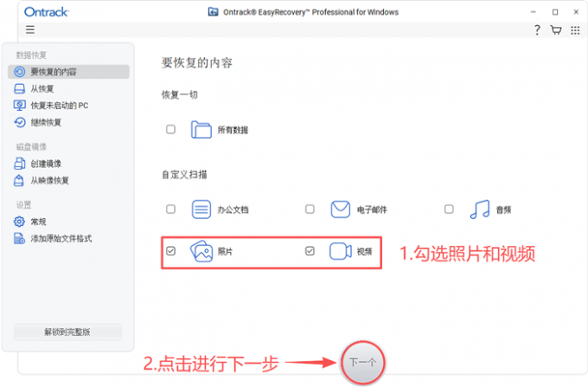This screenshot has width=588, height=387.
Task: Click the 电子邮件 envelope icon
Action: (x=340, y=209)
